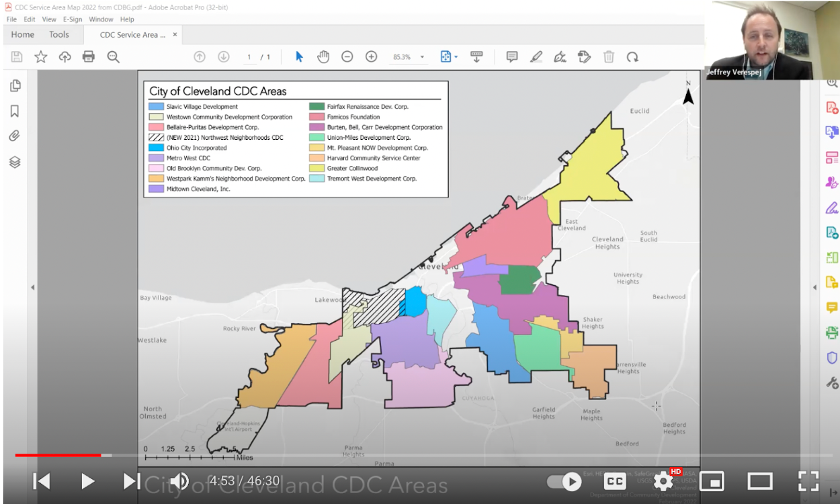Open the Help menu
Viewport: 840px width, 504px height.
127,19
